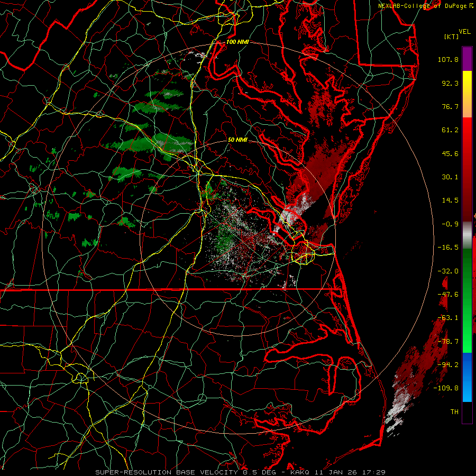This screenshot has width=476, height=476.
Task: Select the 30.1 scale value
Action: click(x=450, y=177)
